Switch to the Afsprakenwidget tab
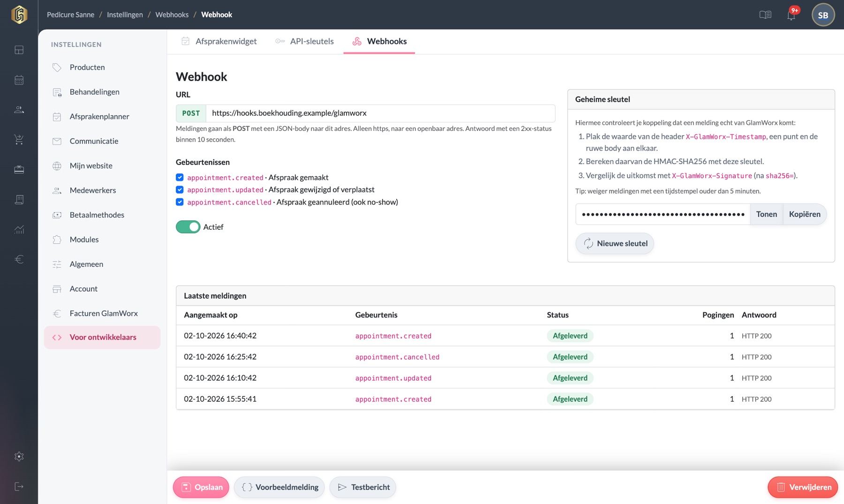This screenshot has height=504, width=844. [x=219, y=41]
